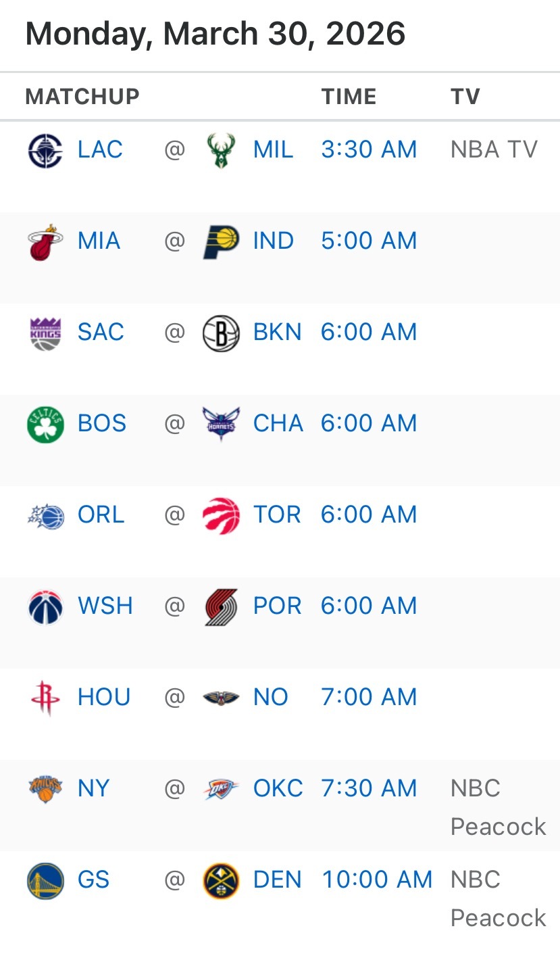
Task: Open the 3:30 AM game link
Action: tap(369, 149)
